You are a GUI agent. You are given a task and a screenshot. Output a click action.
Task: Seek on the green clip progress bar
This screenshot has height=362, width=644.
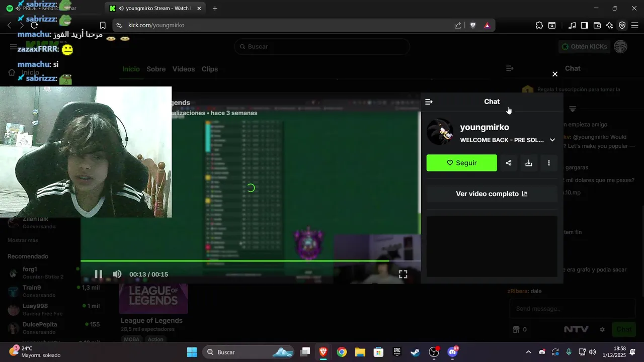click(251, 261)
